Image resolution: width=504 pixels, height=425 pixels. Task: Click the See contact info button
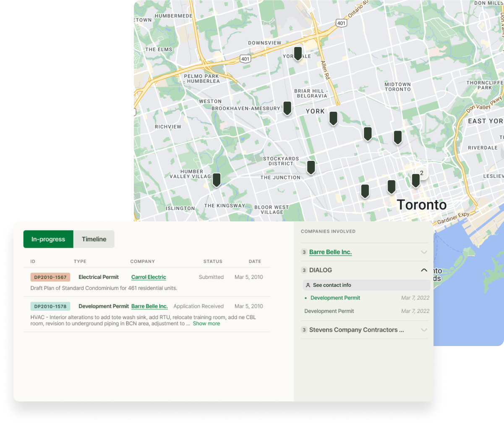point(366,285)
